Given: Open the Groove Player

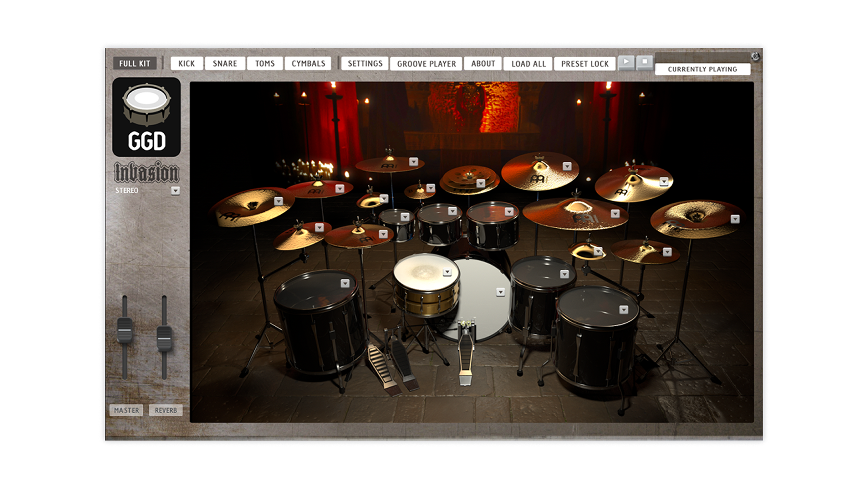Looking at the screenshot, I should [426, 64].
